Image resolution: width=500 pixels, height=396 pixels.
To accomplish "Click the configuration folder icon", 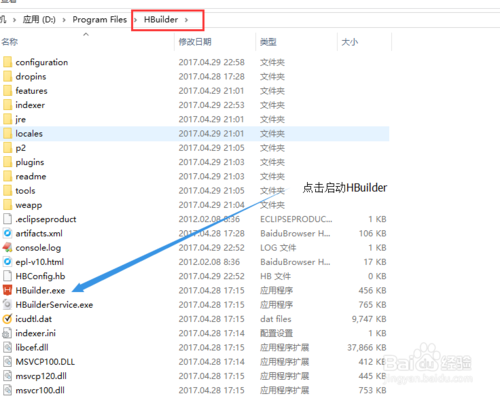I will pyautogui.click(x=7, y=62).
